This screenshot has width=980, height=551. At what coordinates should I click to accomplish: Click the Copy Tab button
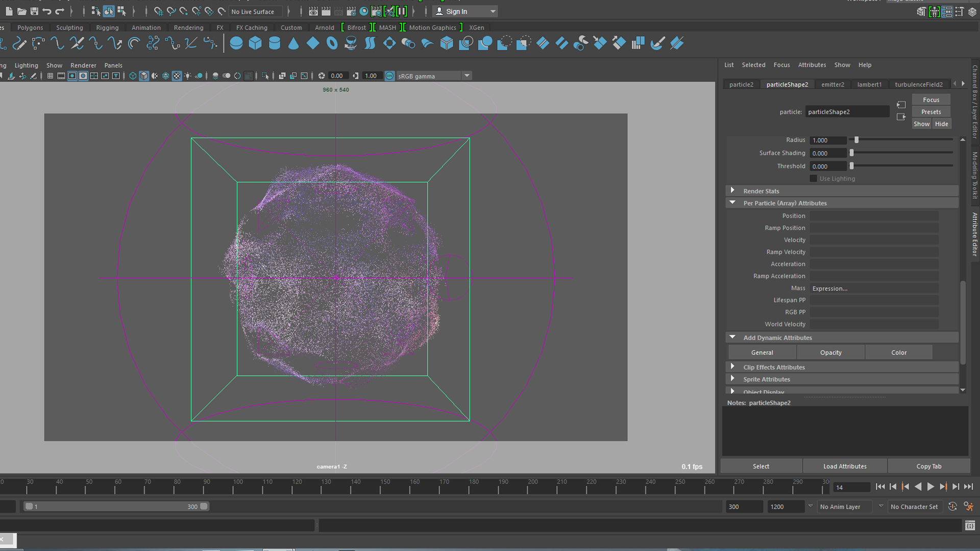(x=928, y=466)
